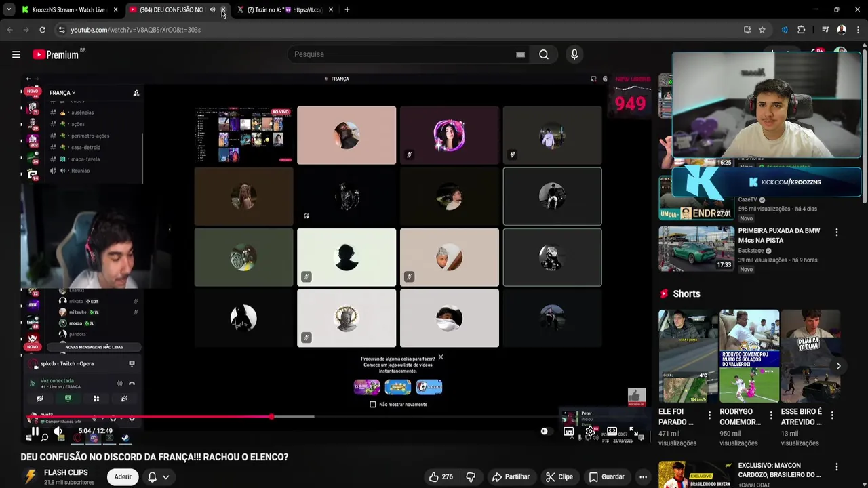Open the Chrome profile avatar
Screen dimensions: 868x488
[842, 30]
